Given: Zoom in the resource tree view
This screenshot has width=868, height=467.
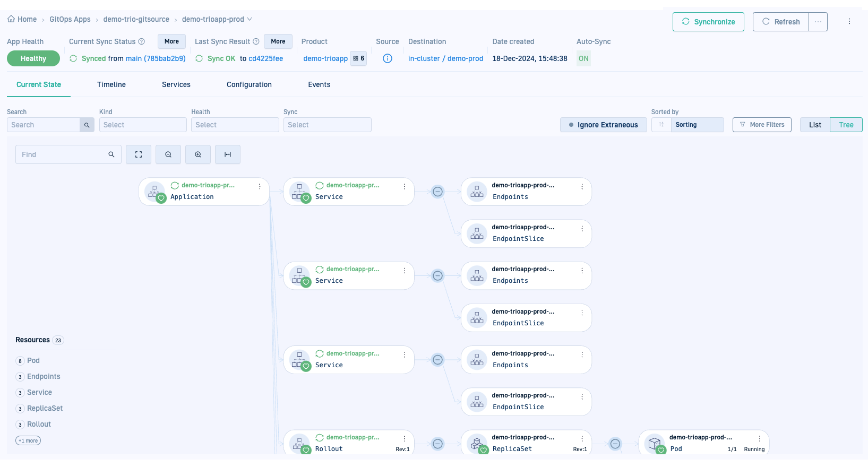Looking at the screenshot, I should pyautogui.click(x=198, y=154).
